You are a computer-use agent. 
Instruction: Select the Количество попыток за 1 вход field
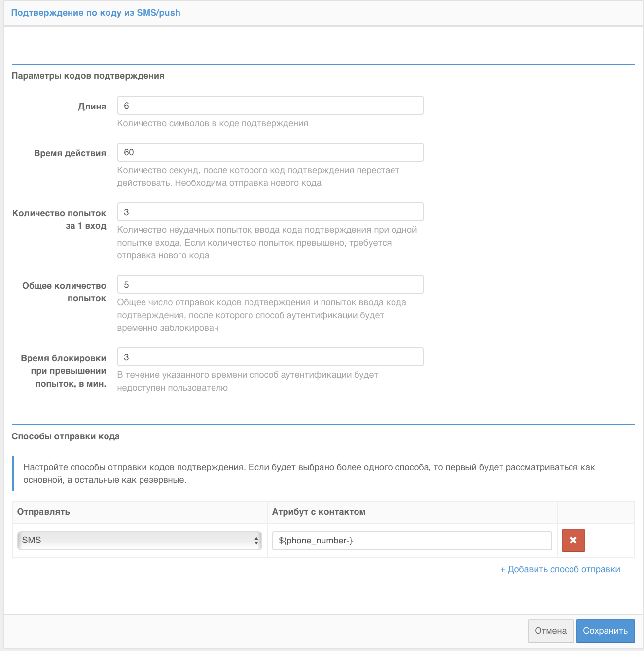click(270, 212)
